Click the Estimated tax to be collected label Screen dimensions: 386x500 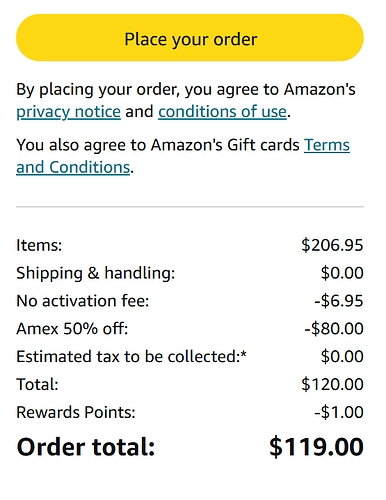pyautogui.click(x=131, y=357)
